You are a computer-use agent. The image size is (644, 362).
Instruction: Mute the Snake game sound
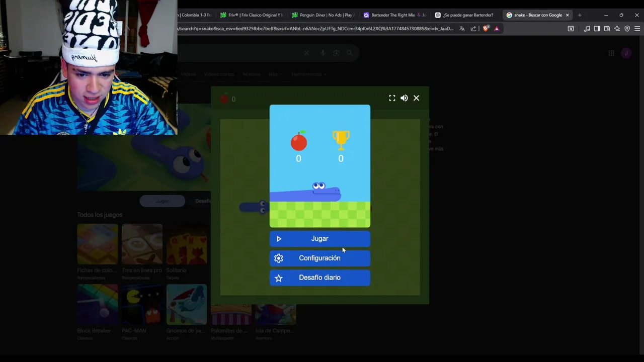pos(404,98)
